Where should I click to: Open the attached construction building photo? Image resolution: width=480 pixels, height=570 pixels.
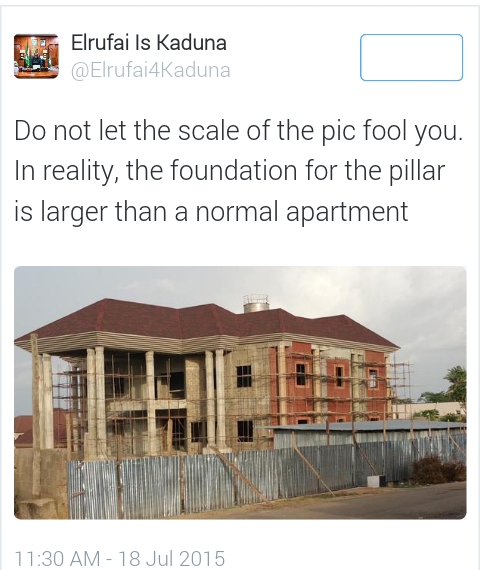240,392
